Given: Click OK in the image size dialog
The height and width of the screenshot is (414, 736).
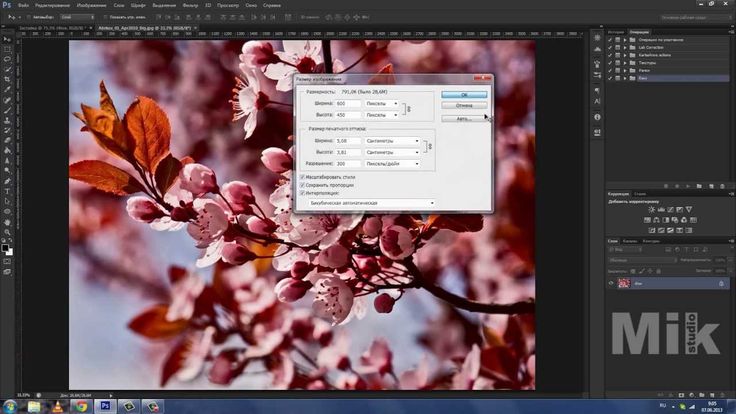Looking at the screenshot, I should pyautogui.click(x=464, y=95).
